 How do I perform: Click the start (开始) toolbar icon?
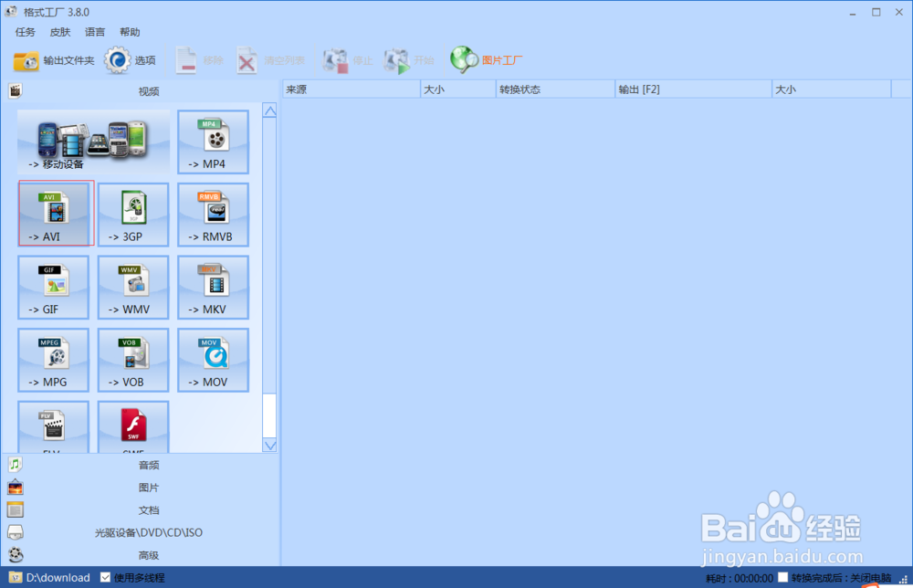point(396,60)
